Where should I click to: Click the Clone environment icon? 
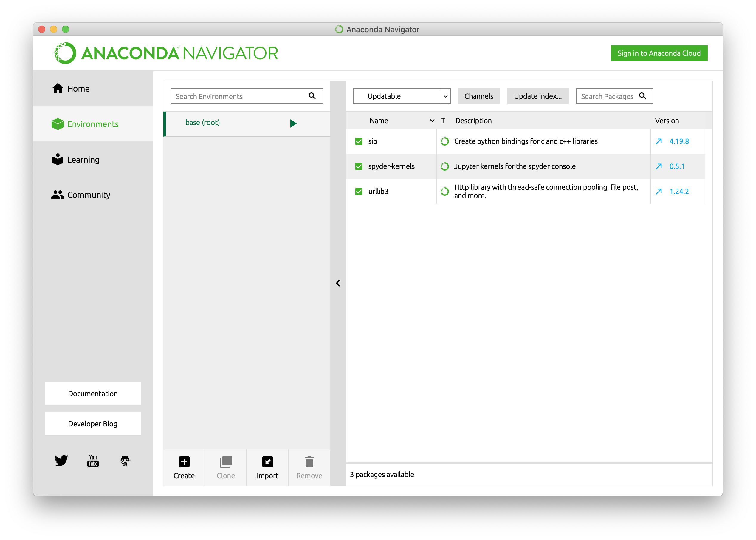click(226, 462)
